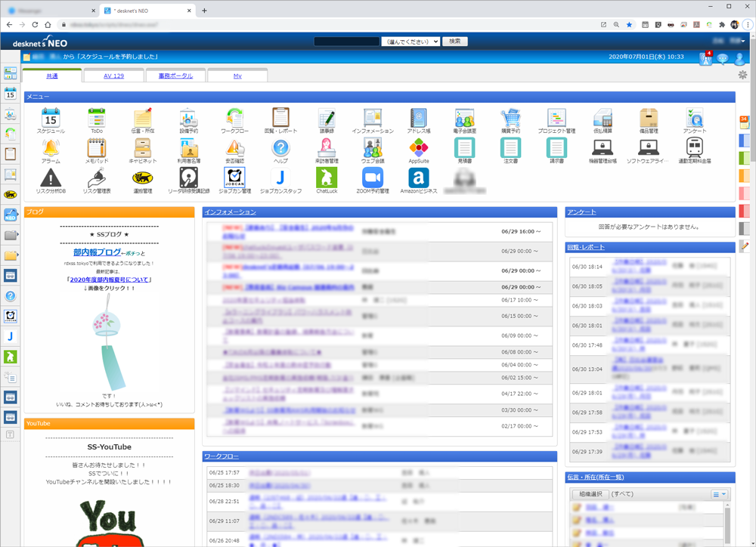Click the 検索 search button

pos(454,42)
